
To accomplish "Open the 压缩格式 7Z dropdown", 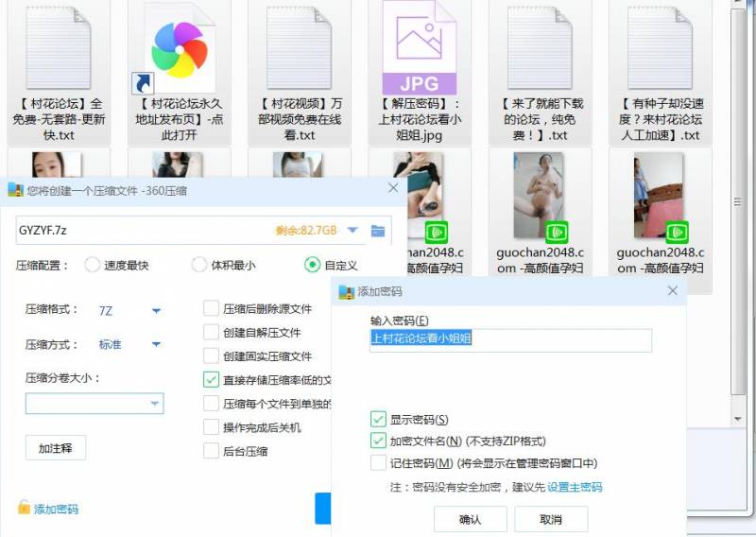I will click(156, 310).
